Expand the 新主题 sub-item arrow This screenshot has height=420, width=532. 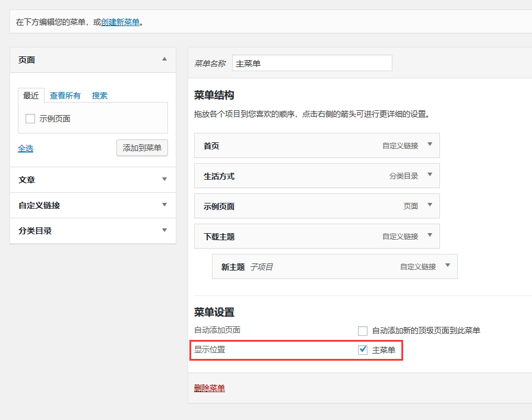pos(448,266)
